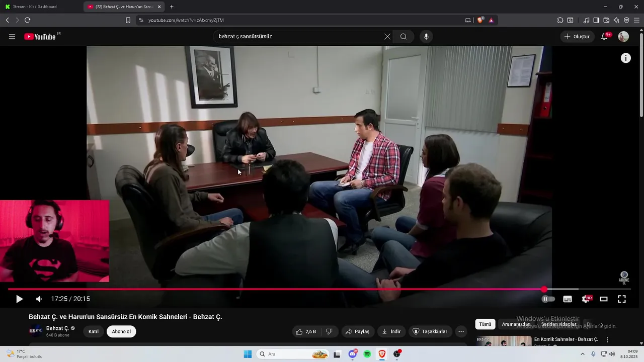Reload the current page

(x=27, y=20)
